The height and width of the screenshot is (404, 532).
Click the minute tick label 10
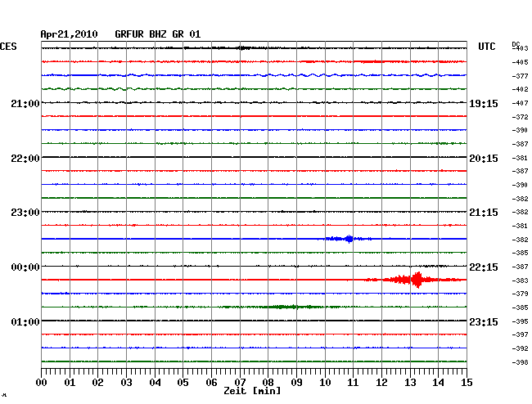point(325,382)
